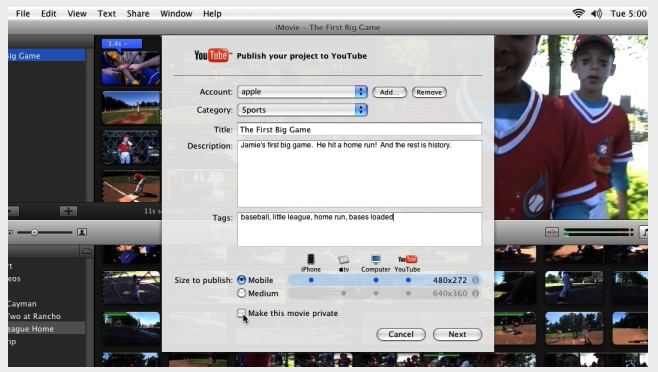
Task: Click the plus new project button
Action: click(x=68, y=211)
